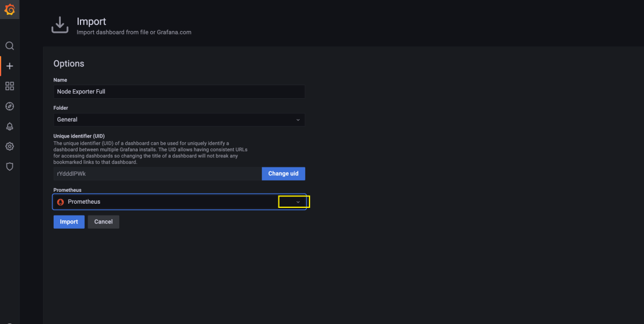Open the Server Admin shield icon

click(10, 167)
